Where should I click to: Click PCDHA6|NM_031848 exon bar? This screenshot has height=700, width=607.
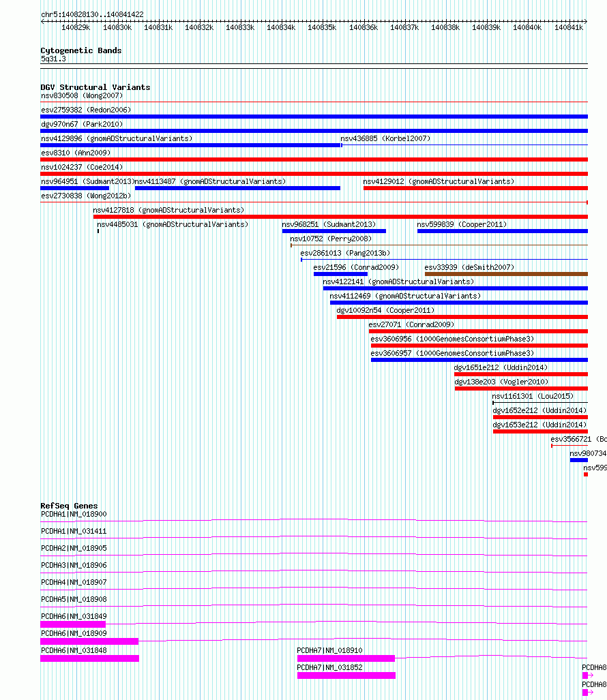tap(89, 658)
